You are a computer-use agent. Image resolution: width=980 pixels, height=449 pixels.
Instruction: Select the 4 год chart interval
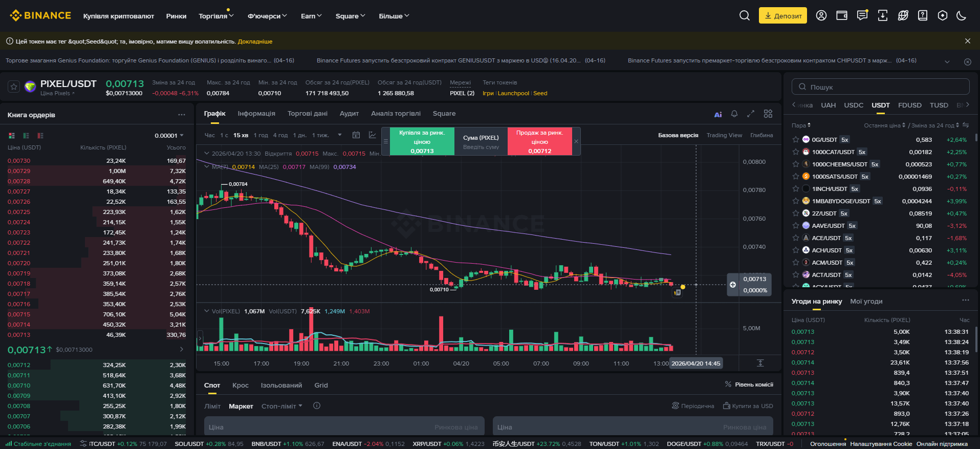[x=280, y=135]
